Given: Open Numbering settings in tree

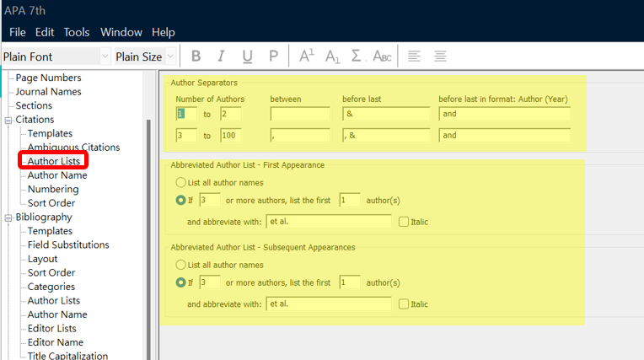Looking at the screenshot, I should coord(53,190).
